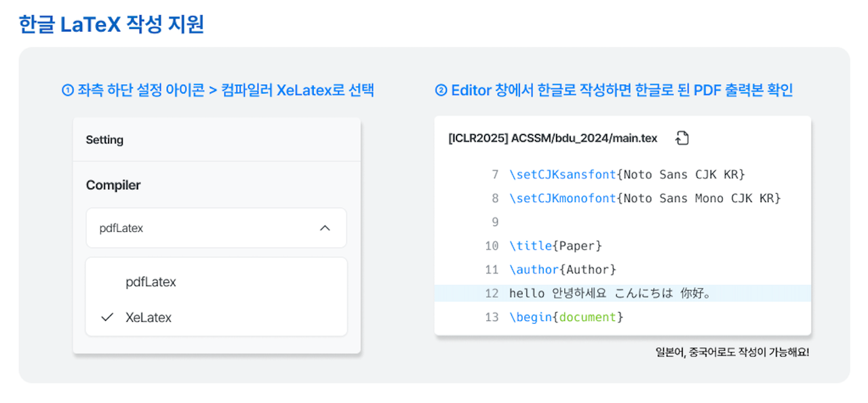Click the circled number two step icon
This screenshot has width=868, height=403.
coord(441,90)
